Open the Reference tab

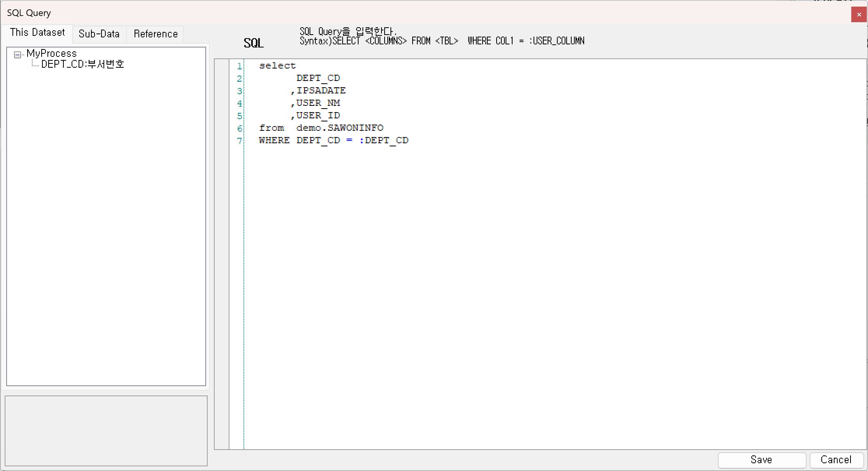point(156,34)
